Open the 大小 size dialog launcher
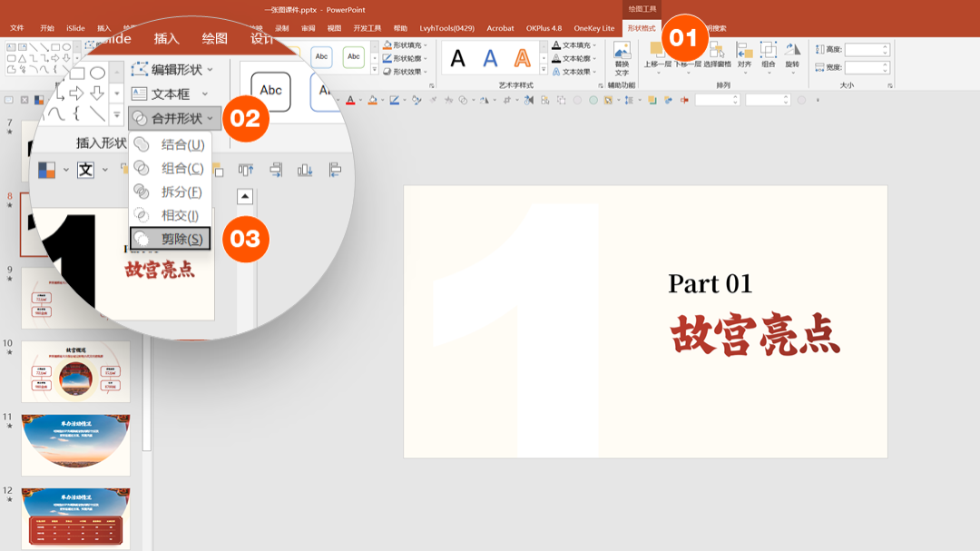Image resolution: width=980 pixels, height=551 pixels. 890,85
